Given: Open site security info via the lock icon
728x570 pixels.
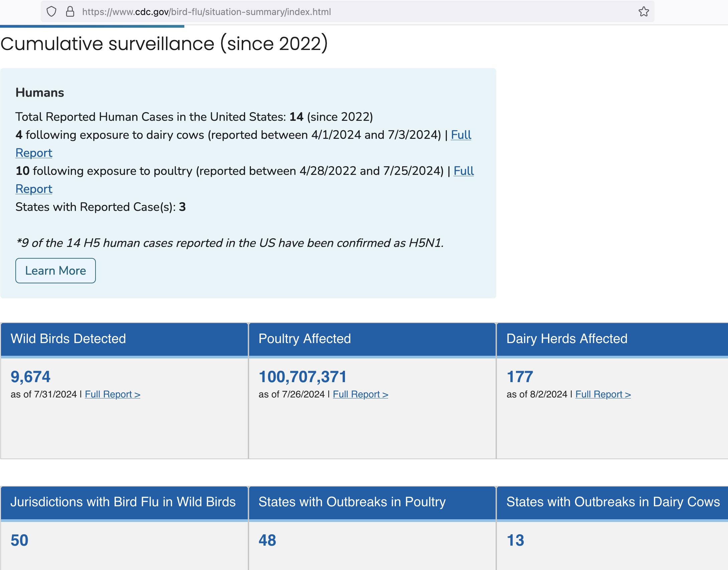Looking at the screenshot, I should pyautogui.click(x=70, y=12).
